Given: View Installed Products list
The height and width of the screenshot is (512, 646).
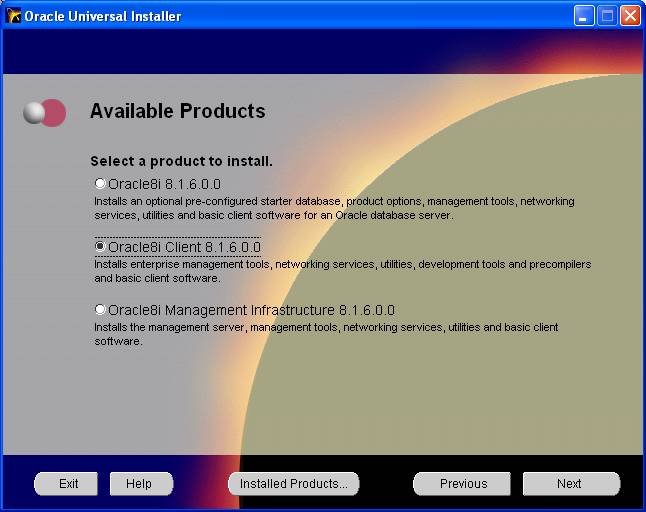Looking at the screenshot, I should coord(294,484).
